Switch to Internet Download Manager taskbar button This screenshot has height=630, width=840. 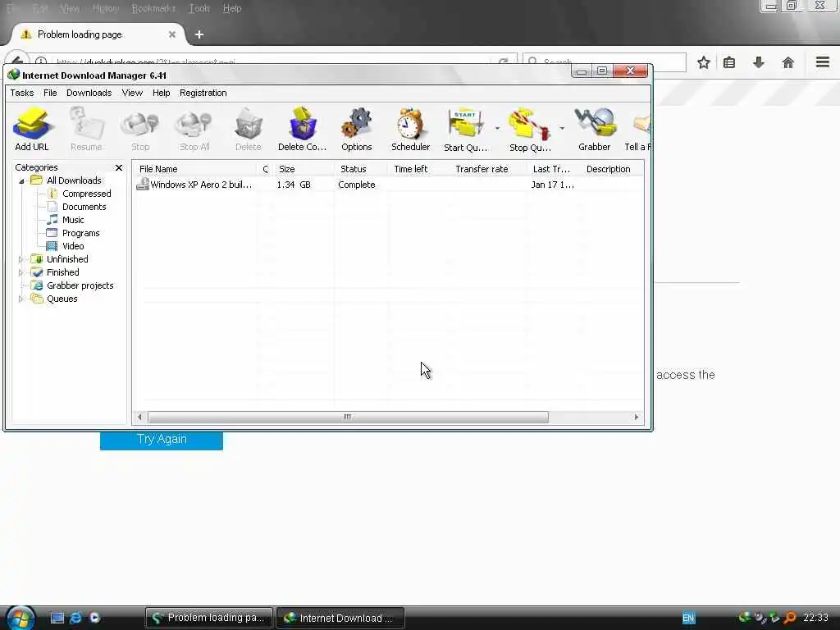tap(340, 618)
